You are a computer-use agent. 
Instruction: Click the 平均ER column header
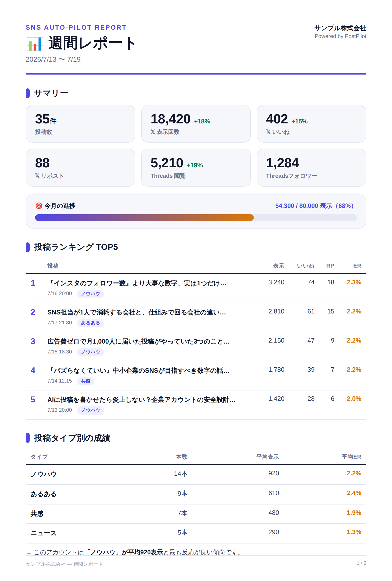(351, 457)
